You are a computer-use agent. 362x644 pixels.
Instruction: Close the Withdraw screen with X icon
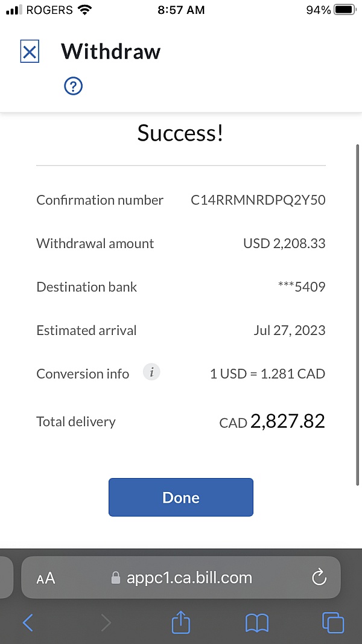[x=30, y=52]
